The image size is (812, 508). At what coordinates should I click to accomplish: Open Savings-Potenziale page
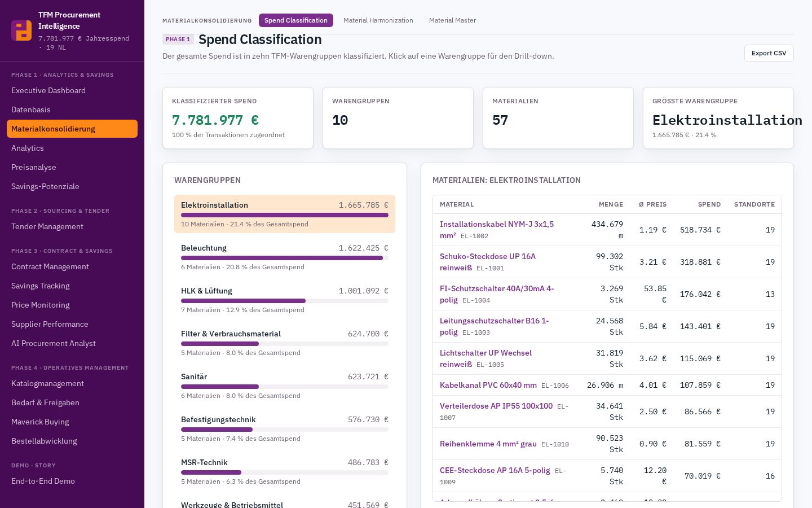tap(72, 186)
